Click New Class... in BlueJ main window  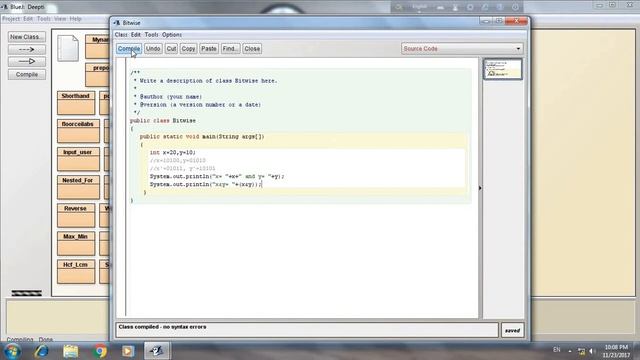pos(27,37)
